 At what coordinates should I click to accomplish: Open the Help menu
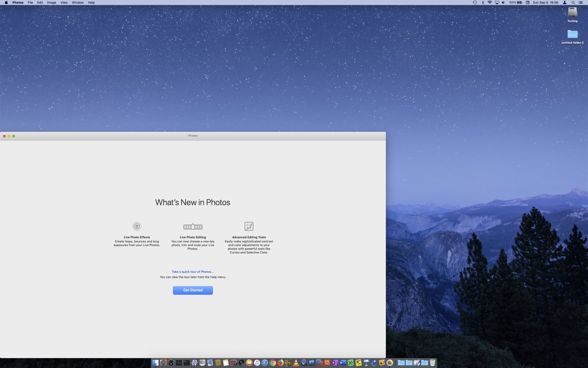pyautogui.click(x=91, y=3)
